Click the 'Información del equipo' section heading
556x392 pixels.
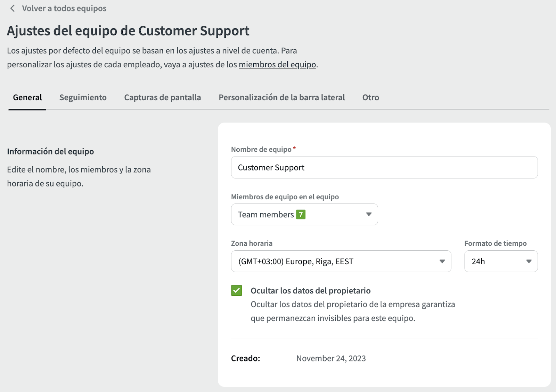tap(50, 151)
